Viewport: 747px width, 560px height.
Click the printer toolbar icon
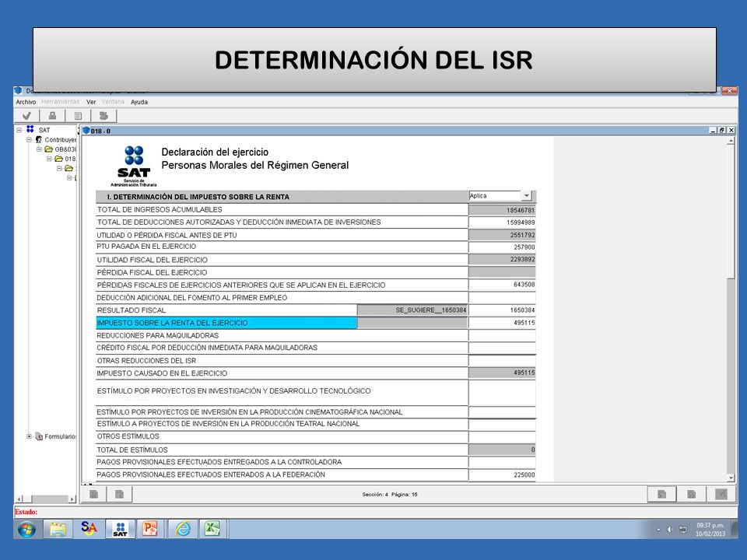click(52, 116)
